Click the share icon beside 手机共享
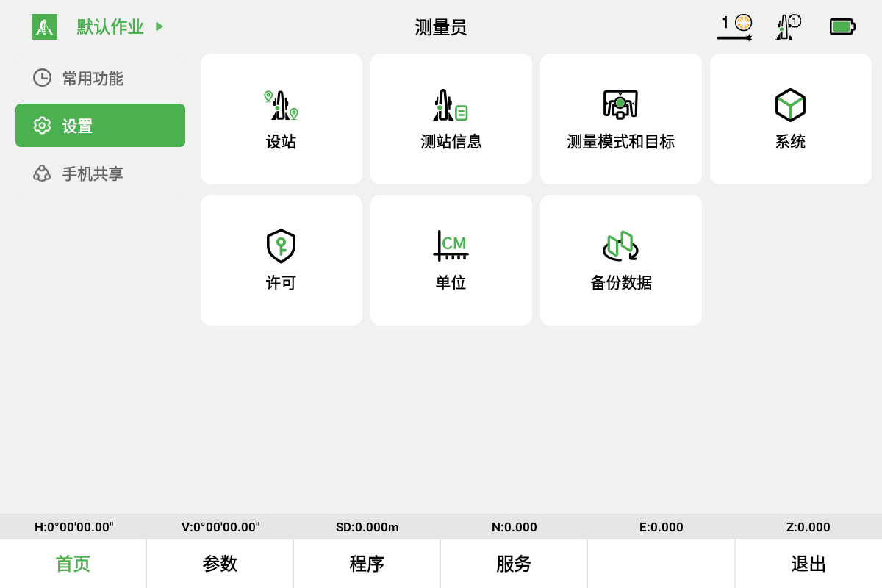882x588 pixels. (42, 173)
